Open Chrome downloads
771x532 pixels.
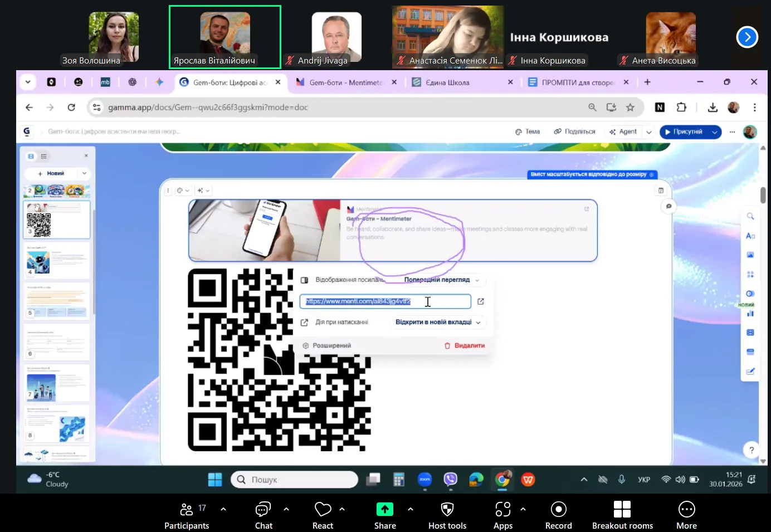point(713,108)
